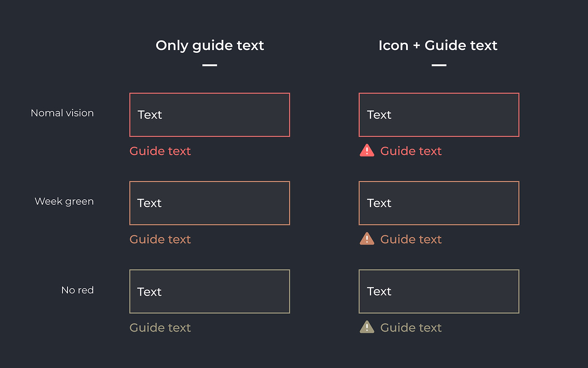This screenshot has width=588, height=368.
Task: Click the orange-bordered input under Icon + Guide text
Action: tap(439, 203)
